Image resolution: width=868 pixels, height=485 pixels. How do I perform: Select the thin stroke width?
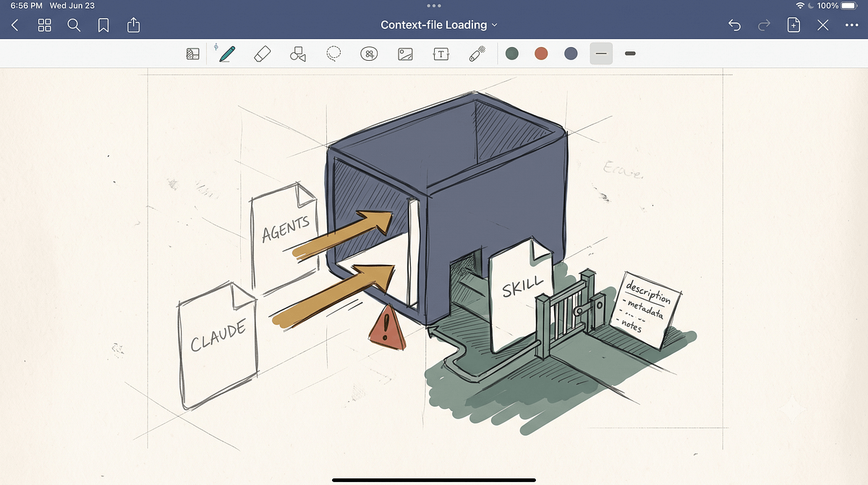click(x=601, y=54)
